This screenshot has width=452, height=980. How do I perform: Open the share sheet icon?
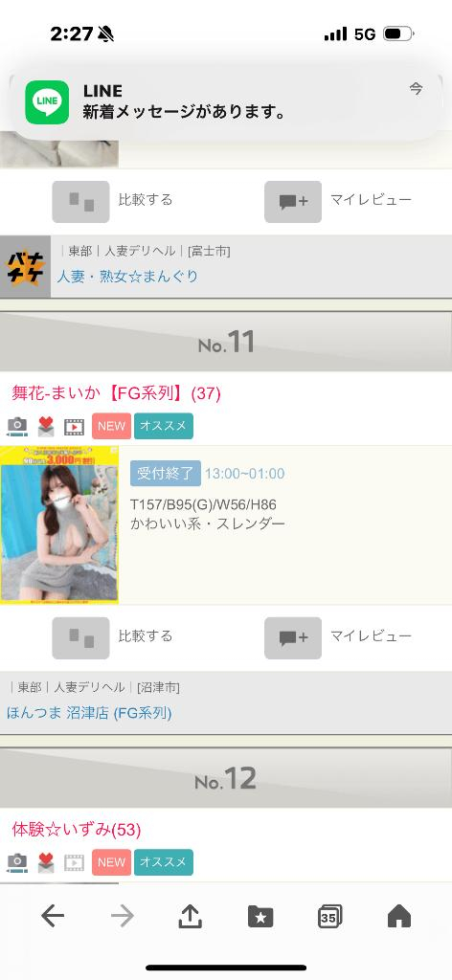pyautogui.click(x=190, y=916)
